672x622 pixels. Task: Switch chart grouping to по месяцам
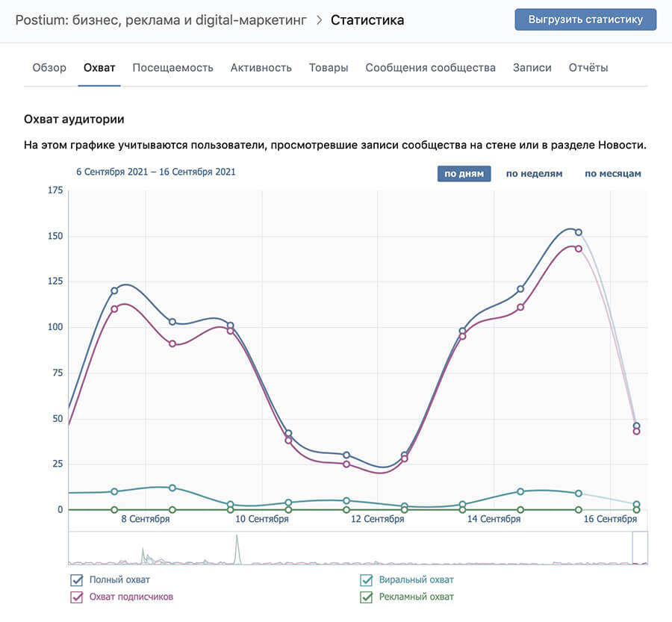[x=612, y=174]
